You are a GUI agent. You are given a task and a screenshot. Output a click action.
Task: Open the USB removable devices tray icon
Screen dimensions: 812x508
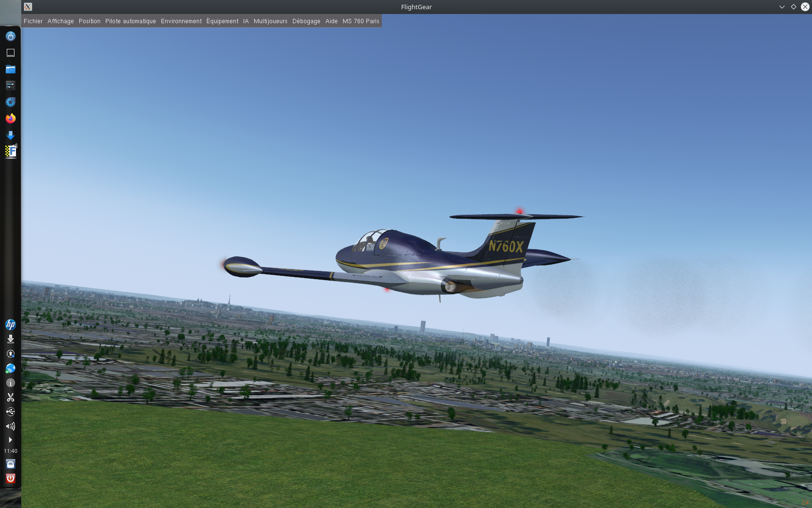click(x=11, y=412)
